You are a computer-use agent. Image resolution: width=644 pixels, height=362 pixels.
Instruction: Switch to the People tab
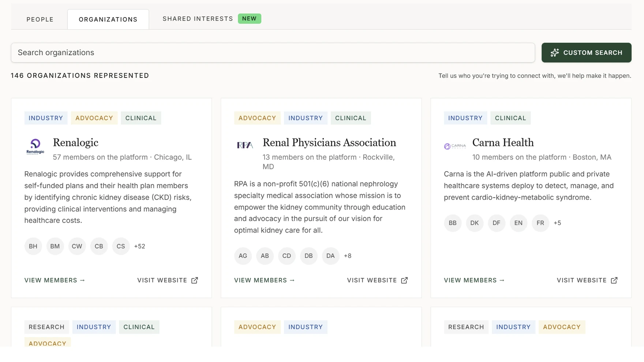[40, 19]
